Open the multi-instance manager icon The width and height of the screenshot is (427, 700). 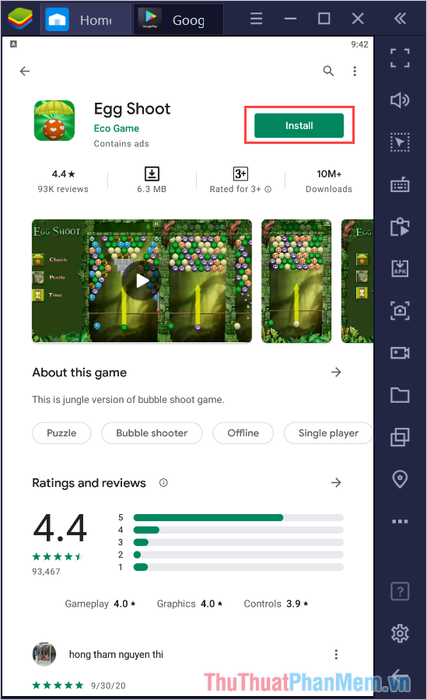(400, 437)
